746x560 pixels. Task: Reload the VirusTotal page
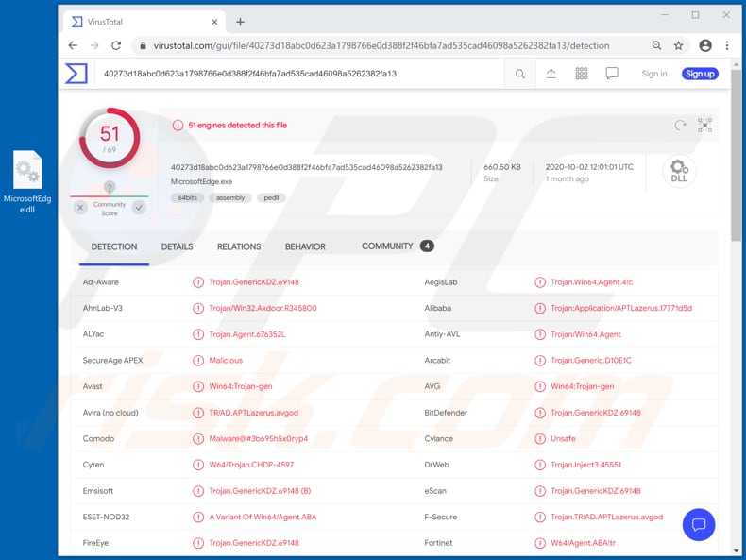click(116, 45)
